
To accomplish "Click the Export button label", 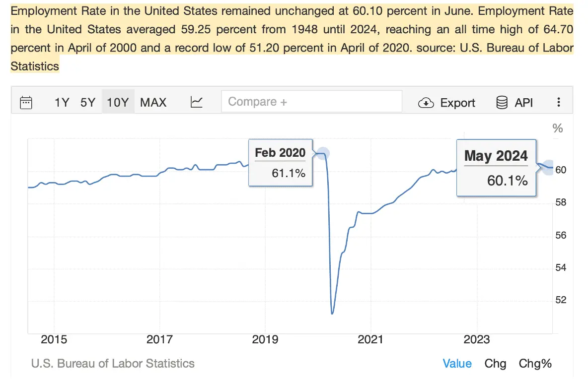I will point(457,103).
